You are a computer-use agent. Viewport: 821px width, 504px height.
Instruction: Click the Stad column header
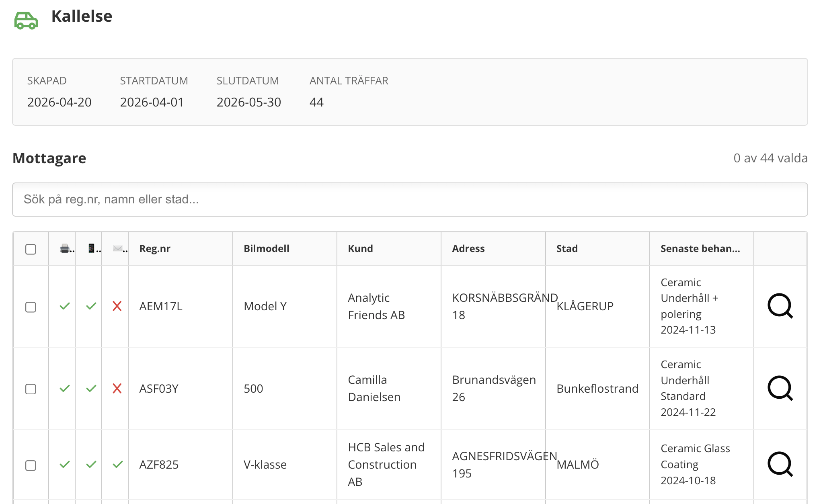566,249
